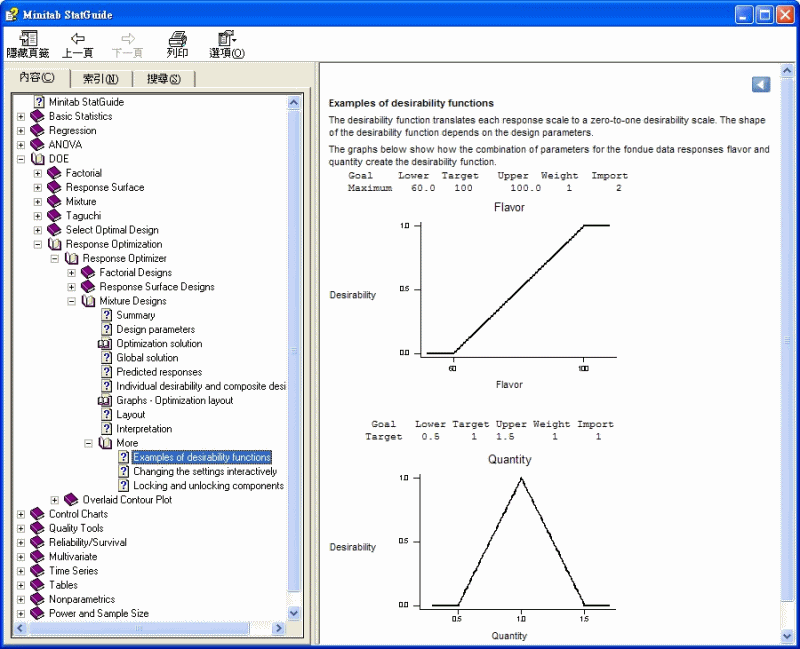This screenshot has width=800, height=649.
Task: Switch to the Search tab
Action: coord(164,79)
